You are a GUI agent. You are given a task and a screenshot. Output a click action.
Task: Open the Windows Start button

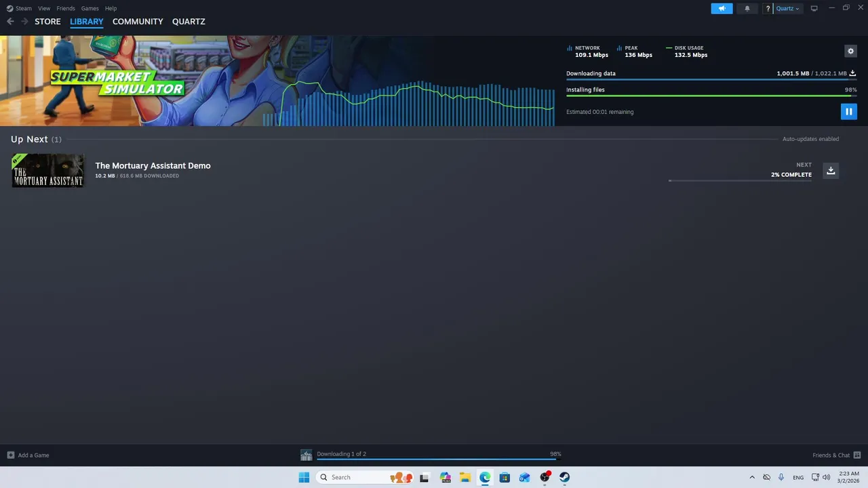click(304, 477)
